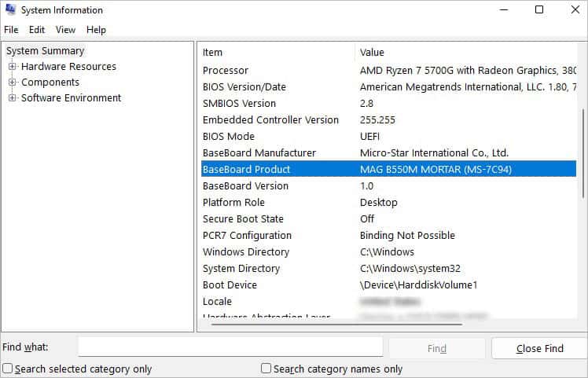The height and width of the screenshot is (378, 588).
Task: Enable Search category names only checkbox
Action: [266, 369]
